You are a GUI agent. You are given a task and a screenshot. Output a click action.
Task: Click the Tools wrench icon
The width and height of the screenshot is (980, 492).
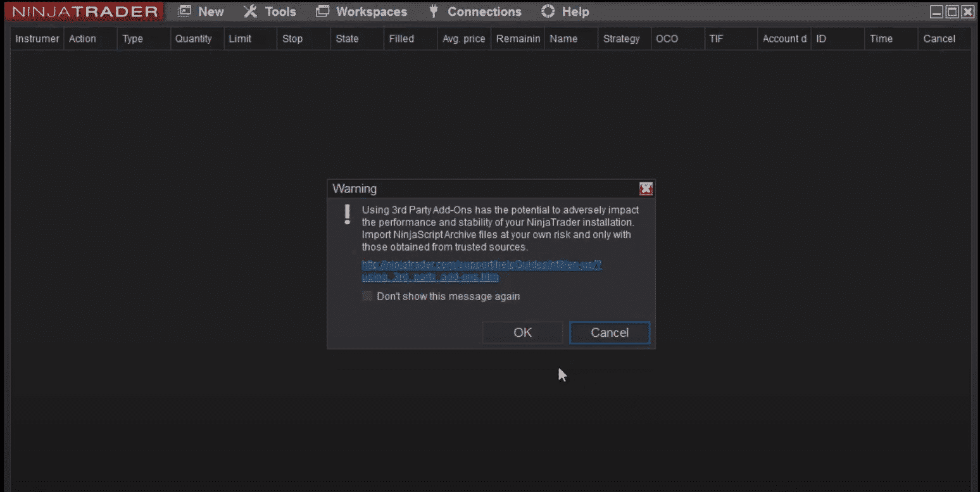coord(251,11)
